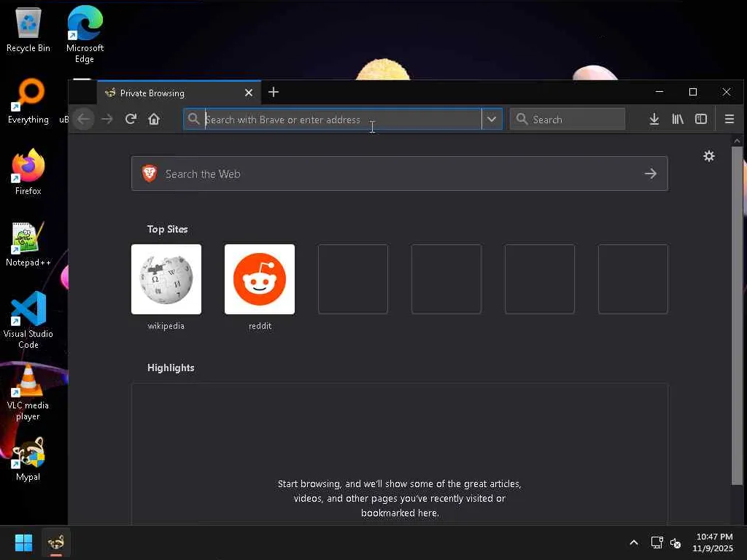Open Recycle Bin on desktop
This screenshot has height=560, width=747.
click(28, 31)
